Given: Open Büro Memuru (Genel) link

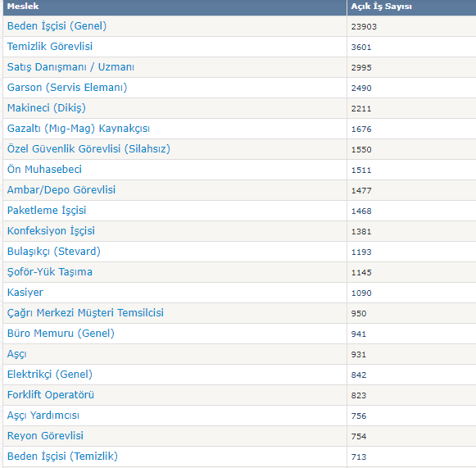Looking at the screenshot, I should click(x=61, y=334).
